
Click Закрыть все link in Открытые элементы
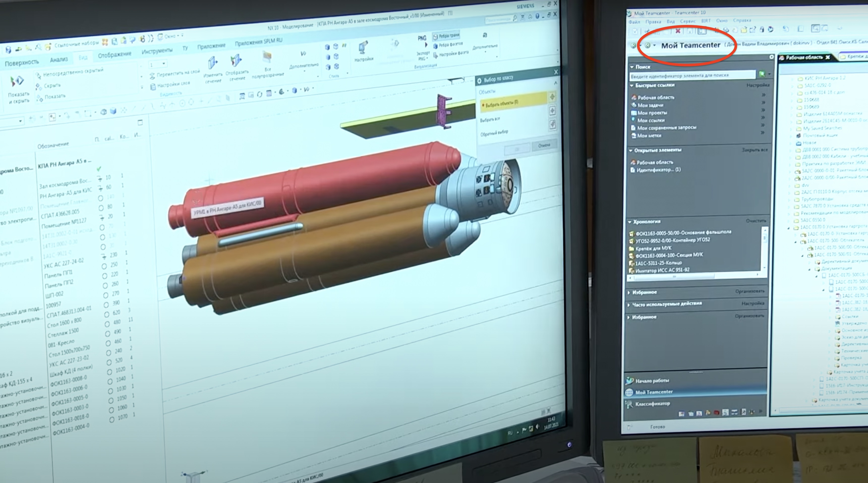click(x=755, y=150)
